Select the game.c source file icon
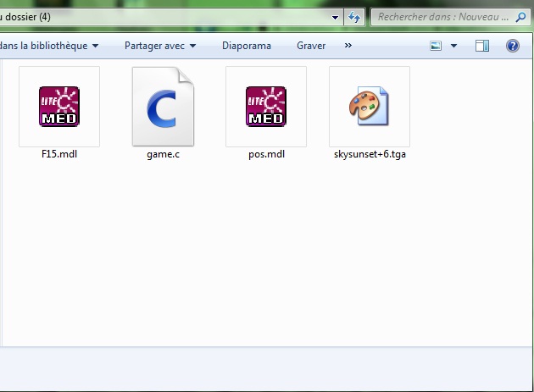The width and height of the screenshot is (534, 392). point(163,107)
